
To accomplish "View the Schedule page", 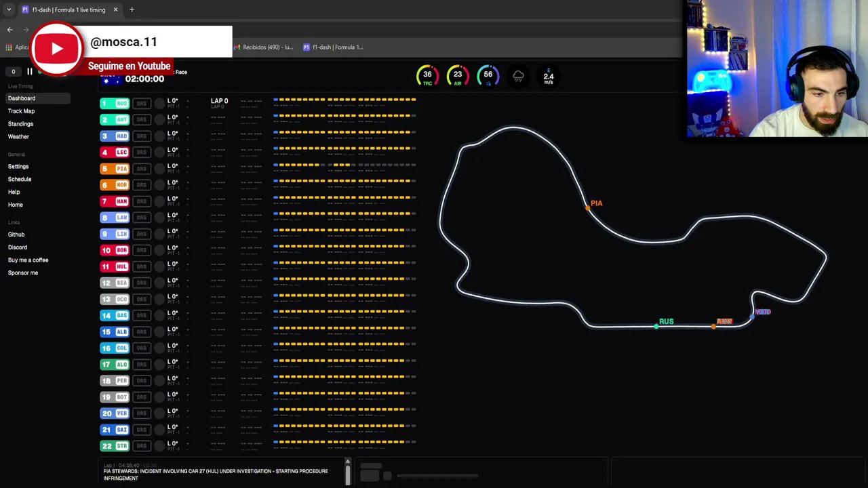I will point(20,180).
